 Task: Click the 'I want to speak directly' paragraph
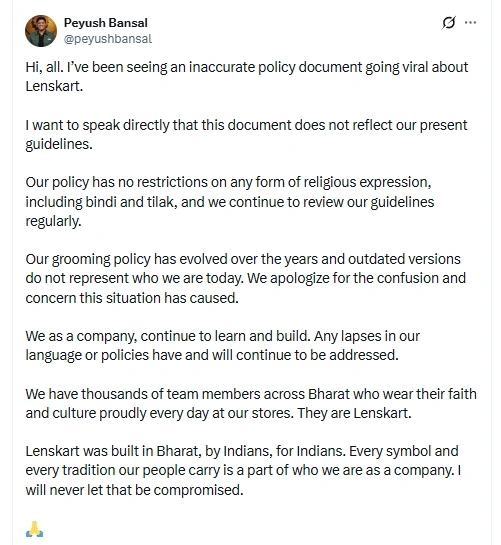tap(246, 135)
